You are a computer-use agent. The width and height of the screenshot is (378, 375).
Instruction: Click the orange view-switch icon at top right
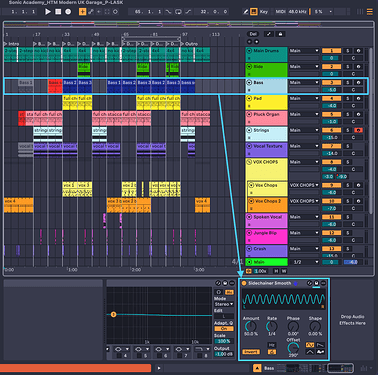pyautogui.click(x=370, y=12)
